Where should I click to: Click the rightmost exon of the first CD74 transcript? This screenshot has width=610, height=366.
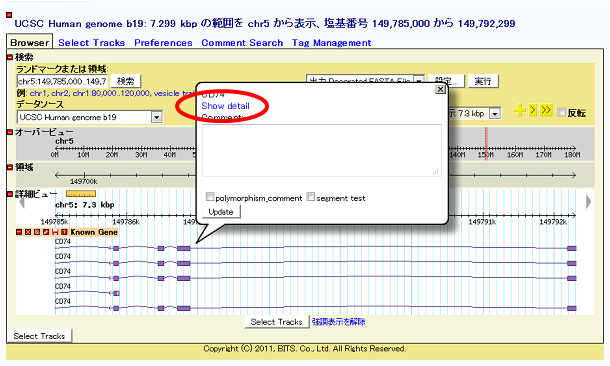pos(571,249)
